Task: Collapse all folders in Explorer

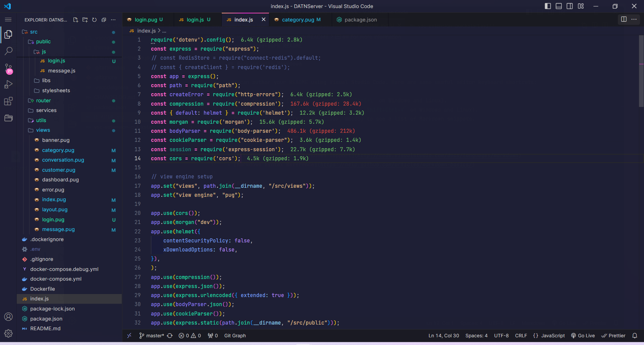Action: pos(104,20)
